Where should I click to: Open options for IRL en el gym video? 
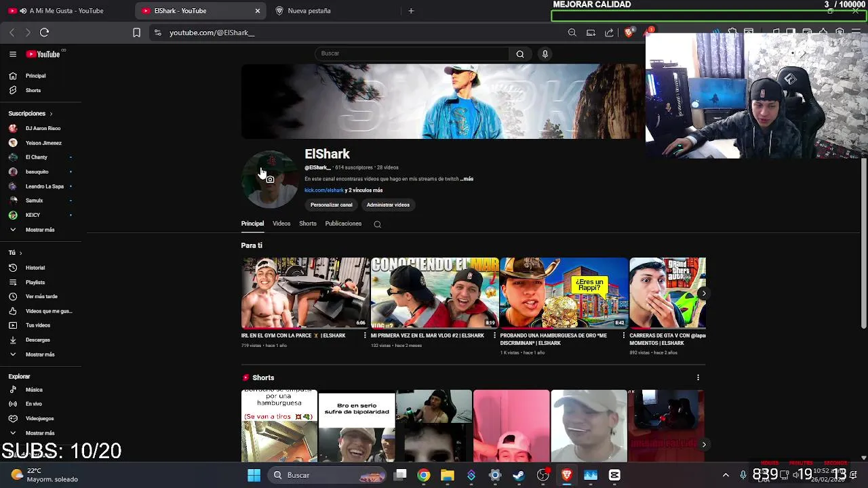tap(365, 335)
